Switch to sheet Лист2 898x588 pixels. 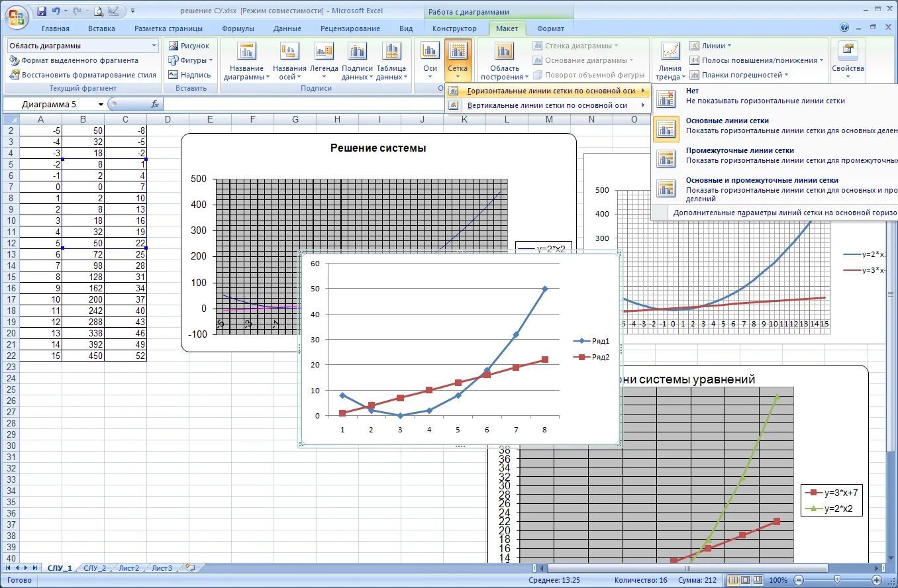point(128,568)
